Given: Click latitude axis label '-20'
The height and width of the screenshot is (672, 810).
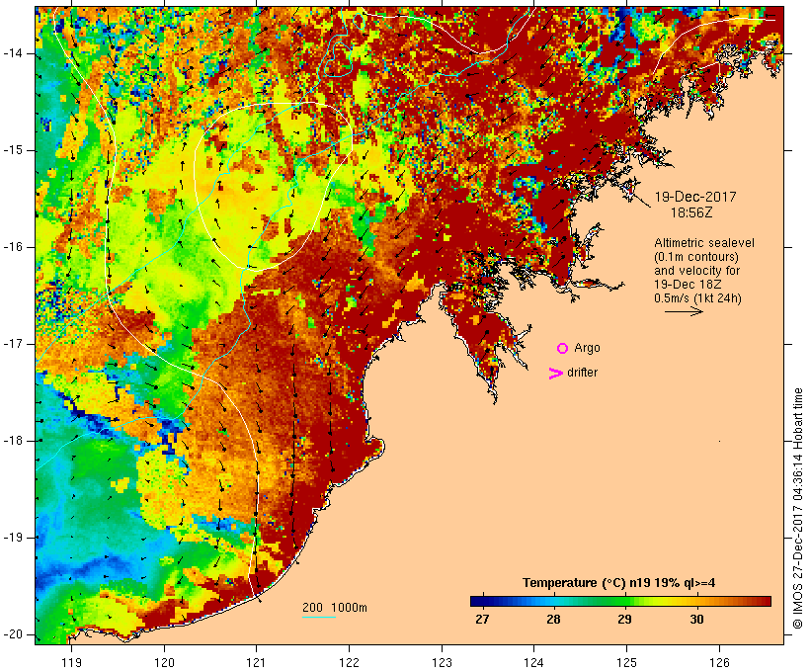Looking at the screenshot, I should coord(13,634).
